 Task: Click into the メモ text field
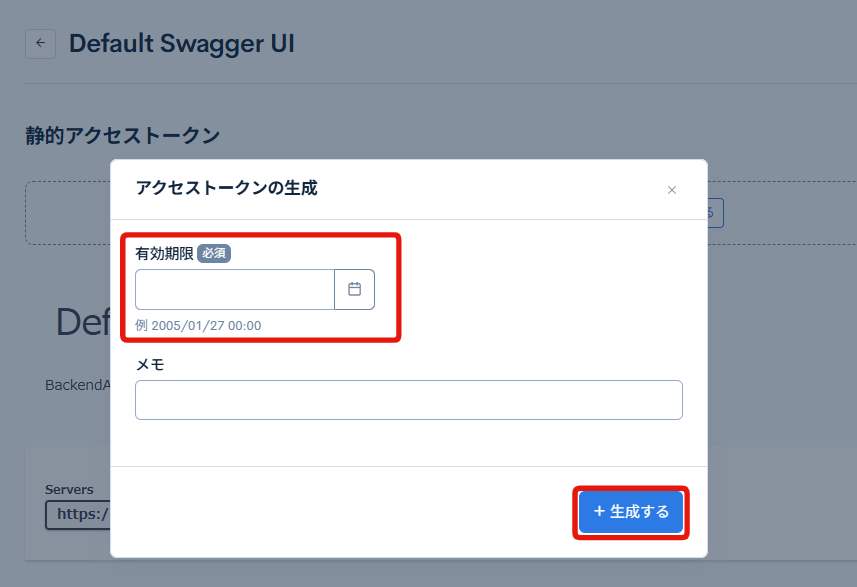click(x=408, y=400)
